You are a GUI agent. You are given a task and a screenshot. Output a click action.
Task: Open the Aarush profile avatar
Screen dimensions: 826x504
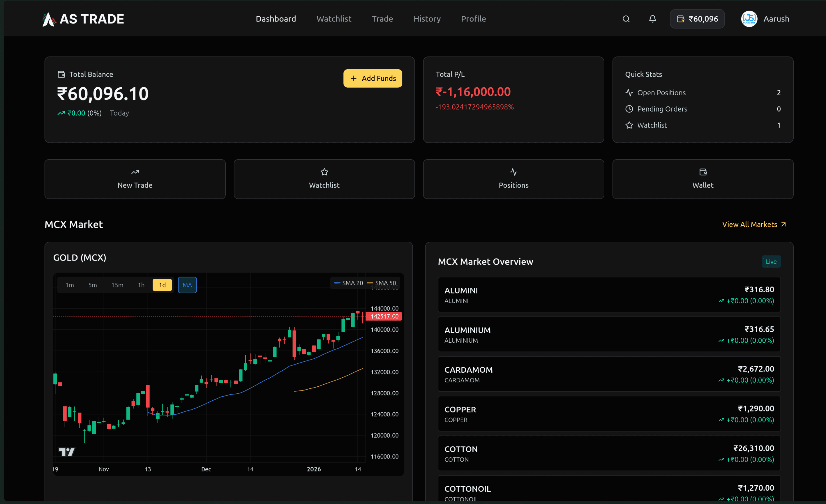tap(749, 19)
